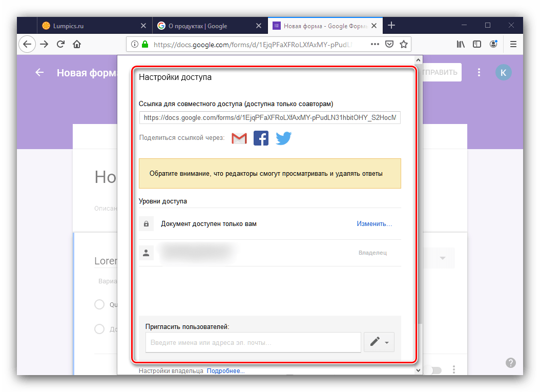The image size is (540, 392).
Task: Click the owner person icon
Action: click(x=146, y=253)
